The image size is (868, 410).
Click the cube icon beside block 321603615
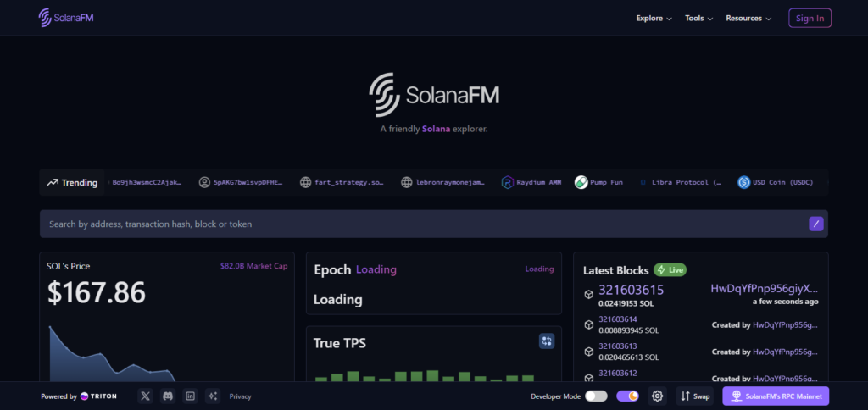point(588,295)
